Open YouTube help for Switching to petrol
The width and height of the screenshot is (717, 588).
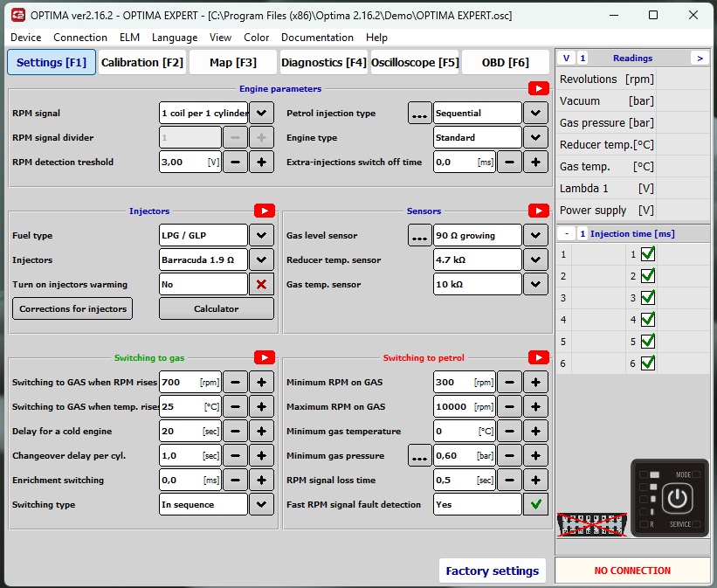538,357
